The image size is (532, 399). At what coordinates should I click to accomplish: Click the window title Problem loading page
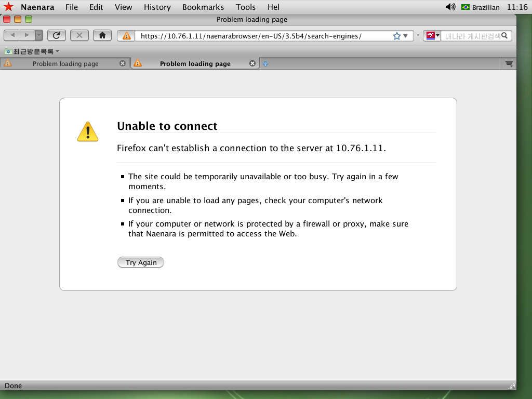pos(252,19)
